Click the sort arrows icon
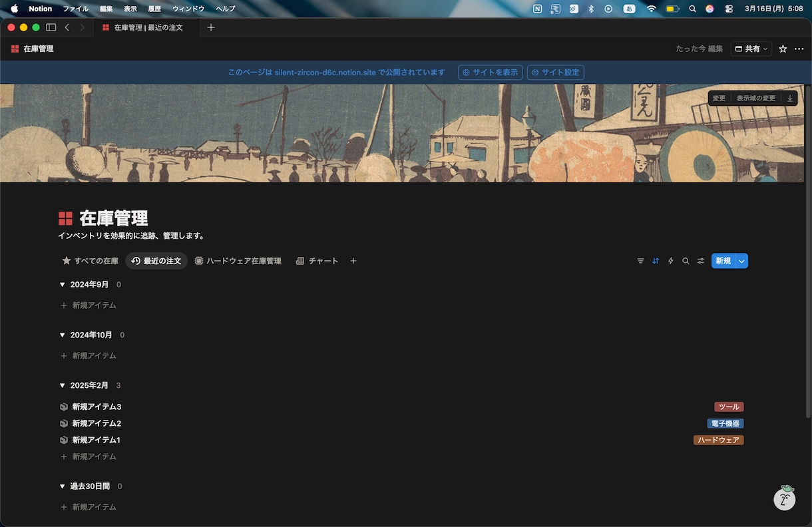This screenshot has width=812, height=527. [x=656, y=261]
